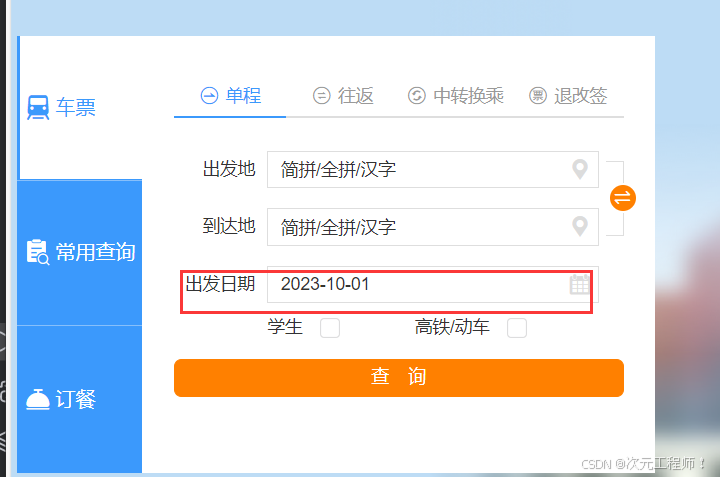Click the train icon beside 车票
The height and width of the screenshot is (477, 720).
coord(38,107)
